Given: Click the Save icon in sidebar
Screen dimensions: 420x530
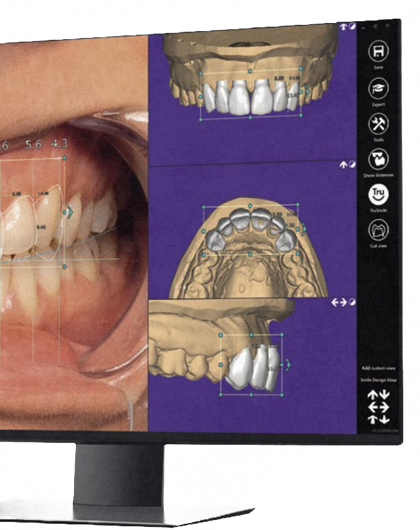Looking at the screenshot, I should point(378,50).
